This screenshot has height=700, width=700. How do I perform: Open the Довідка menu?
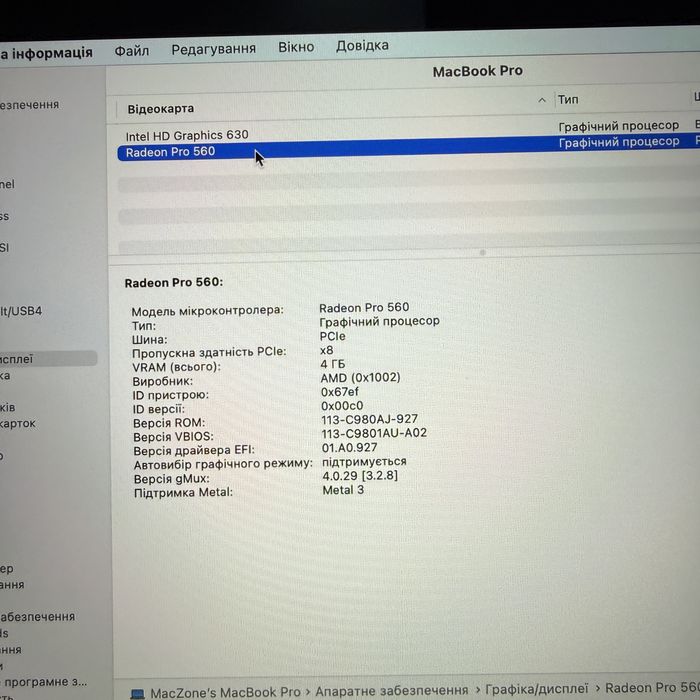[362, 46]
